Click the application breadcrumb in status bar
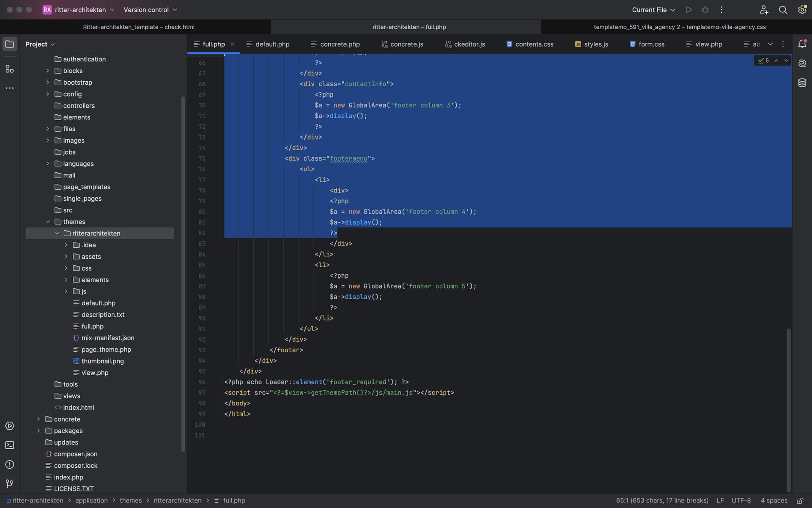Image resolution: width=812 pixels, height=508 pixels. 91,500
